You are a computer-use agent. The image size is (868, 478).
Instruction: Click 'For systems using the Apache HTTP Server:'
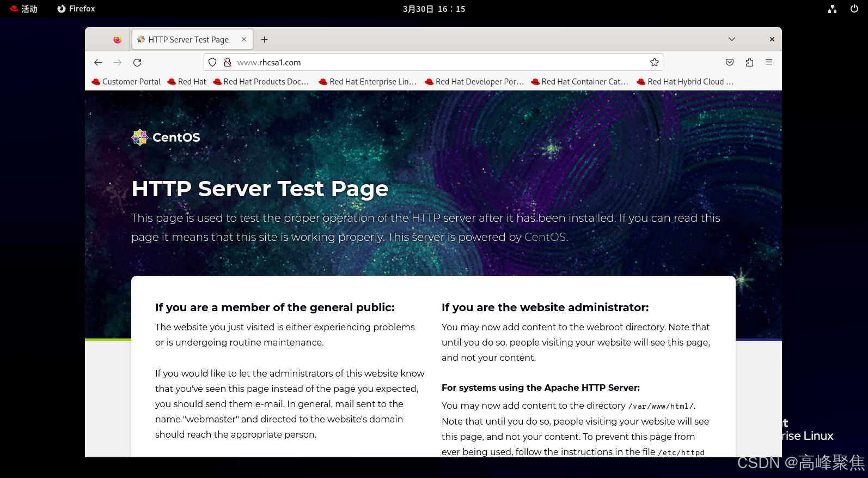pos(541,388)
